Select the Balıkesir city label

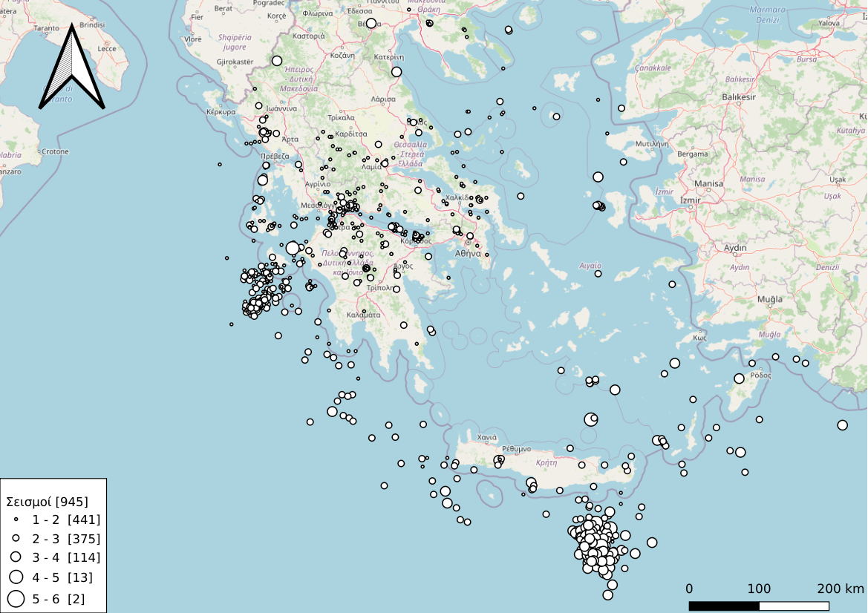[739, 97]
